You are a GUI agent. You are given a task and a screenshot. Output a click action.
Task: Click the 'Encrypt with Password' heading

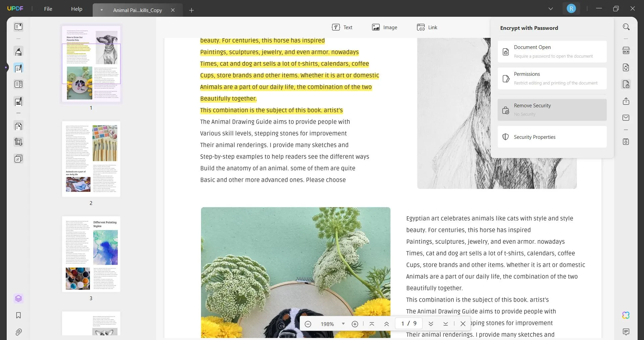[529, 28]
